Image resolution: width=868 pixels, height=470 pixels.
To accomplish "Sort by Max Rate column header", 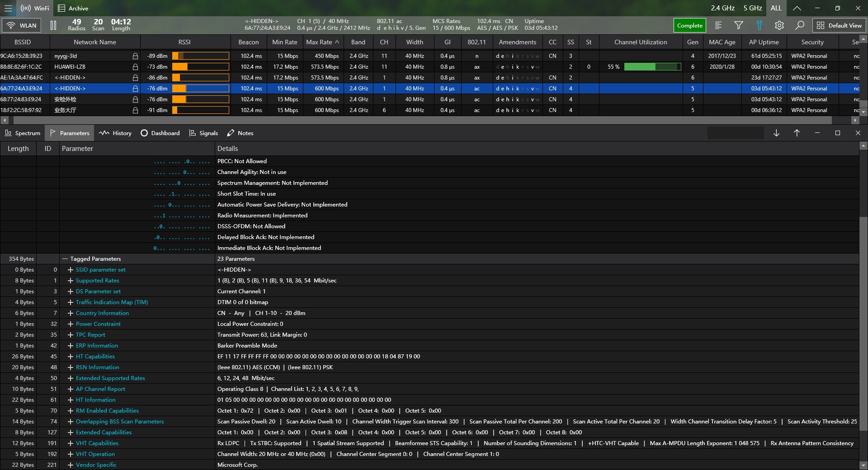I will pos(322,42).
